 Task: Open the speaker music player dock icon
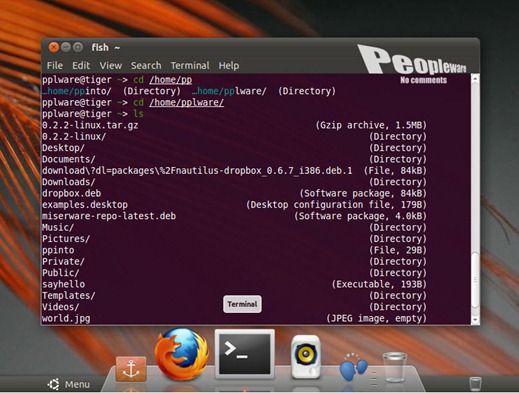pos(306,357)
